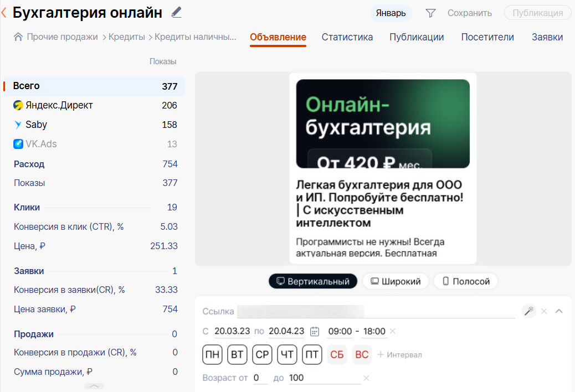
Task: Switch to the Публикации tab
Action: [x=417, y=37]
